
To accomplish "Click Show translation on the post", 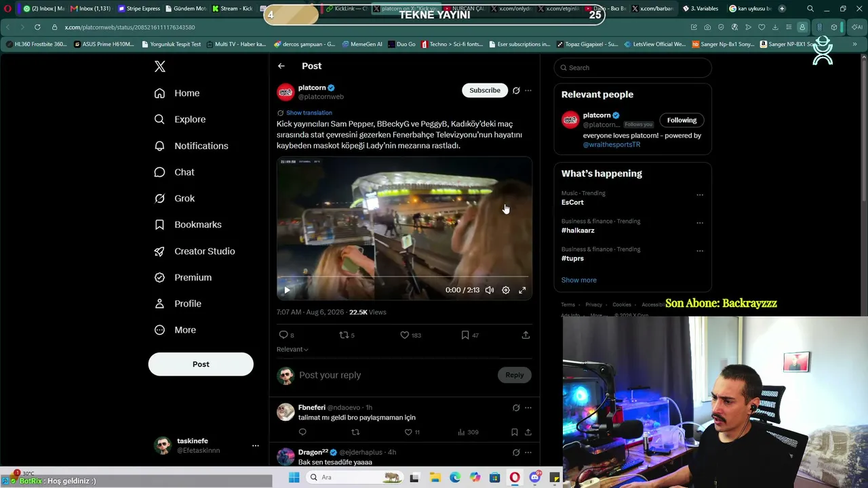I will (309, 113).
